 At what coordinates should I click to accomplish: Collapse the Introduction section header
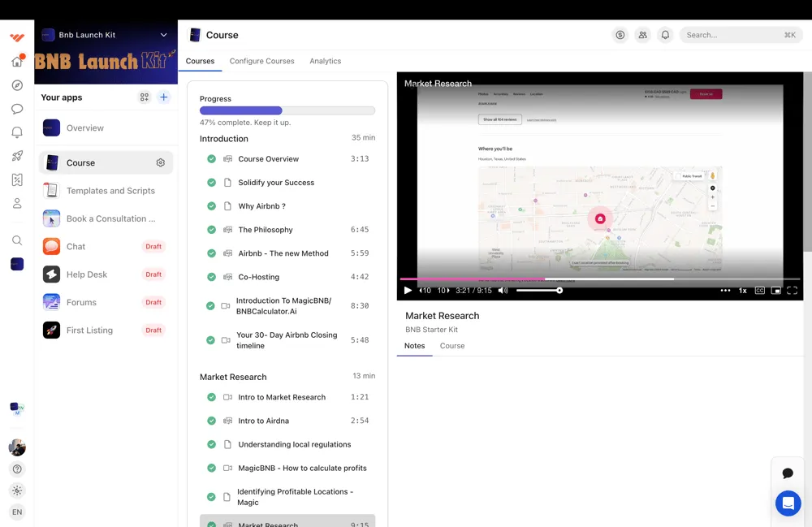coord(287,138)
